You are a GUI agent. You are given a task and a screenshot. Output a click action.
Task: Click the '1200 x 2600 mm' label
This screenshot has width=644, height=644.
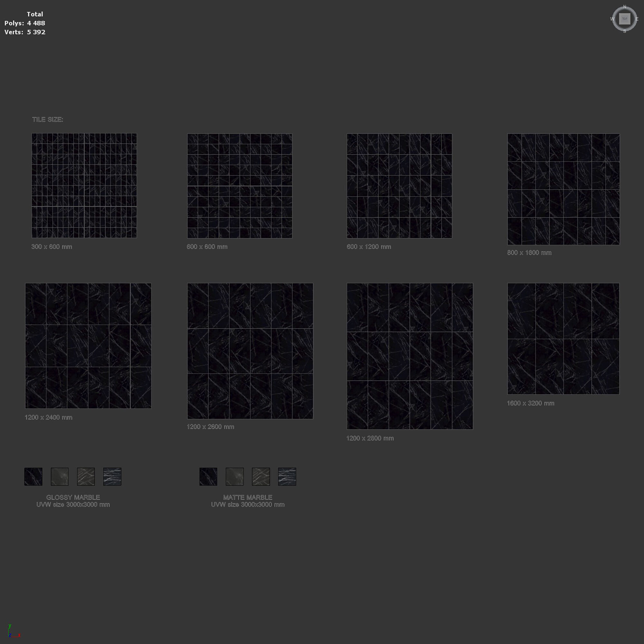(x=210, y=427)
